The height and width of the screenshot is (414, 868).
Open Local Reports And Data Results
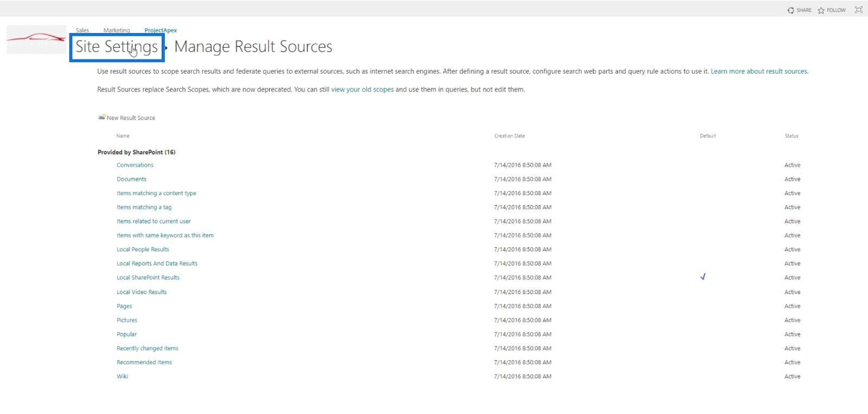[x=157, y=264]
